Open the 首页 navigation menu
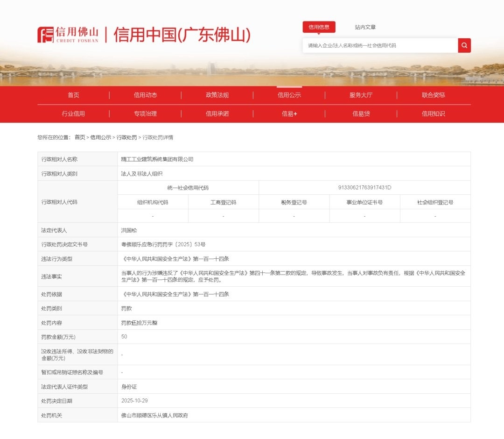The image size is (504, 439). (73, 95)
